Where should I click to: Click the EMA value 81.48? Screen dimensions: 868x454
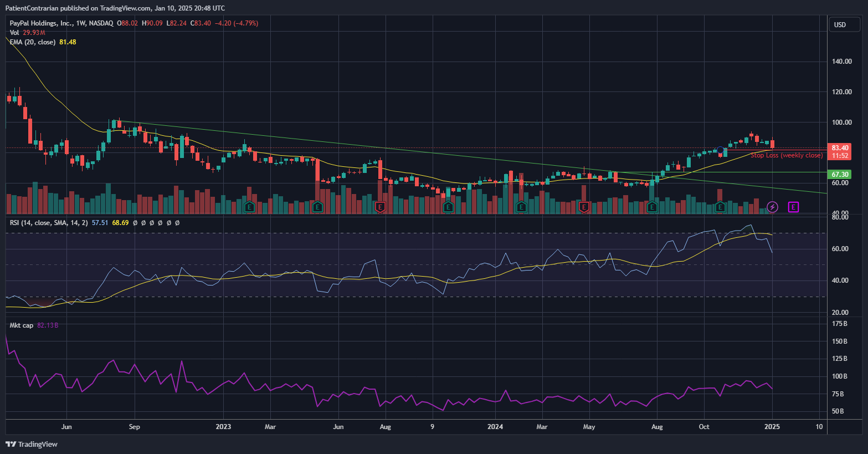click(68, 42)
